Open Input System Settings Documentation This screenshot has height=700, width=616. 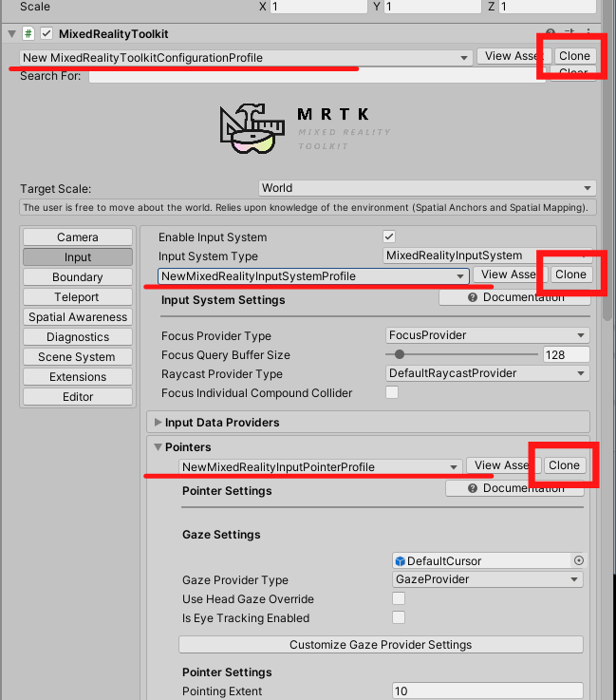tap(514, 297)
